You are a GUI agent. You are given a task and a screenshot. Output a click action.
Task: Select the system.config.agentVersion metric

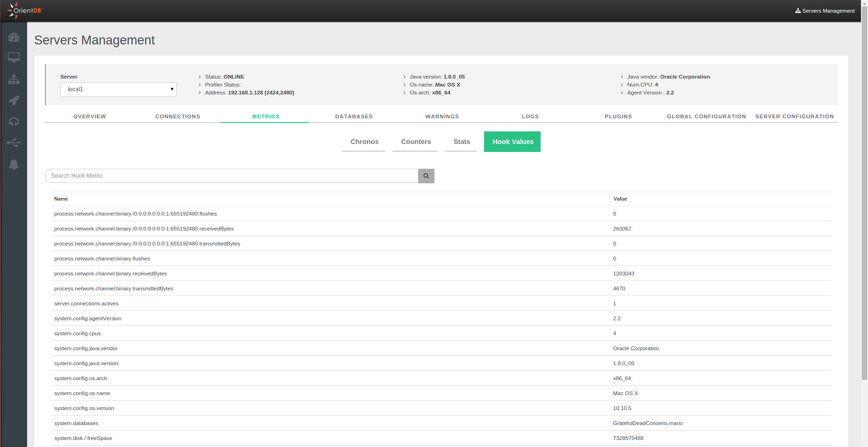[x=88, y=318]
